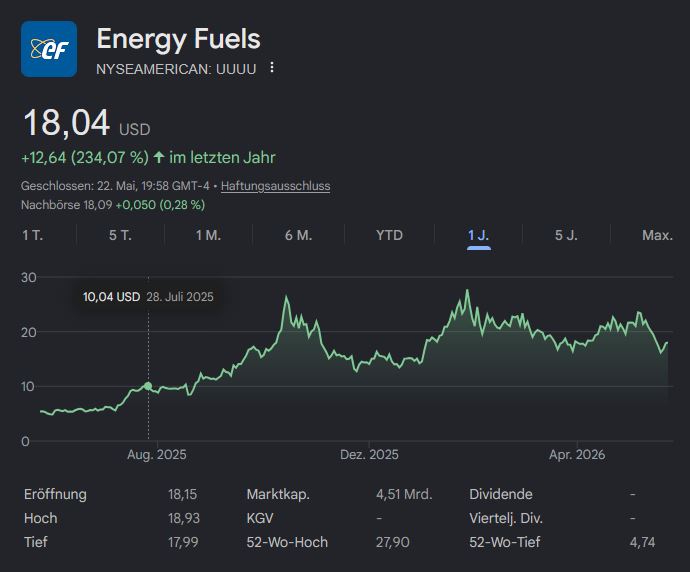Click the Dez. 2025 axis label

tap(369, 455)
